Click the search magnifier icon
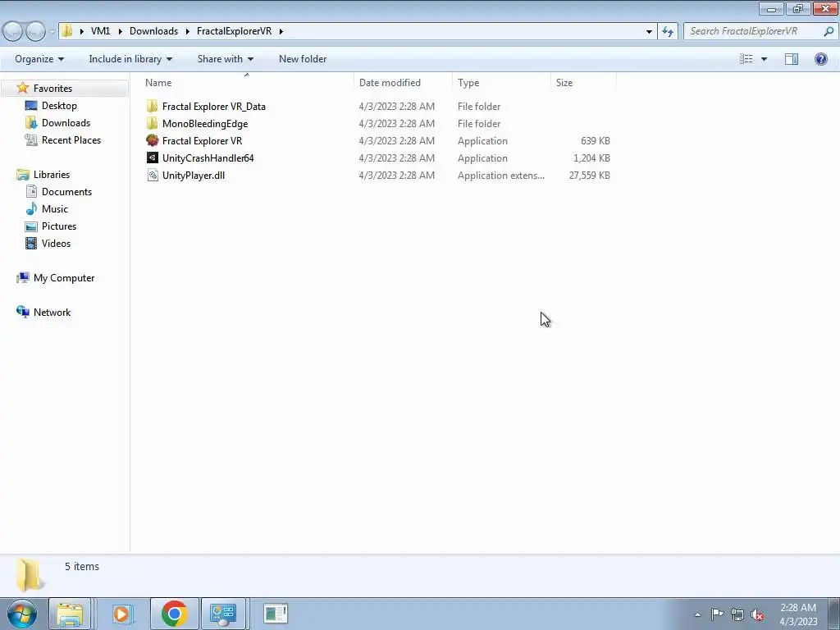The width and height of the screenshot is (840, 630). pyautogui.click(x=829, y=31)
